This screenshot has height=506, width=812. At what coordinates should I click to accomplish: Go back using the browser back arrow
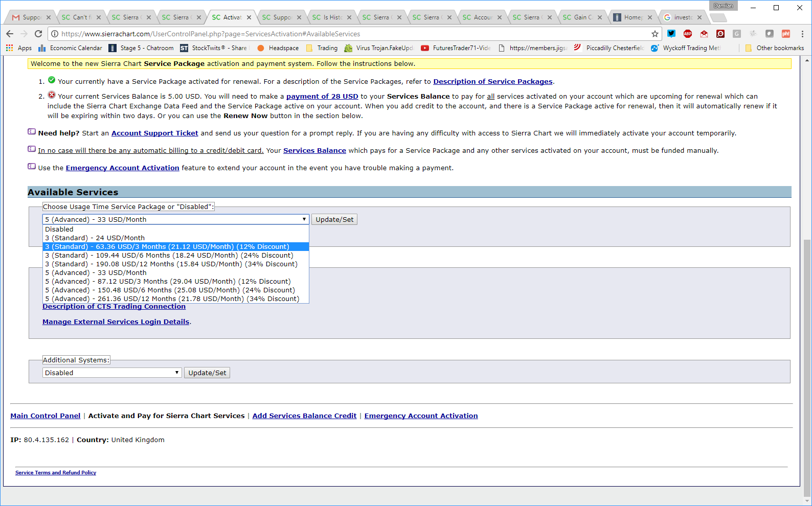10,34
